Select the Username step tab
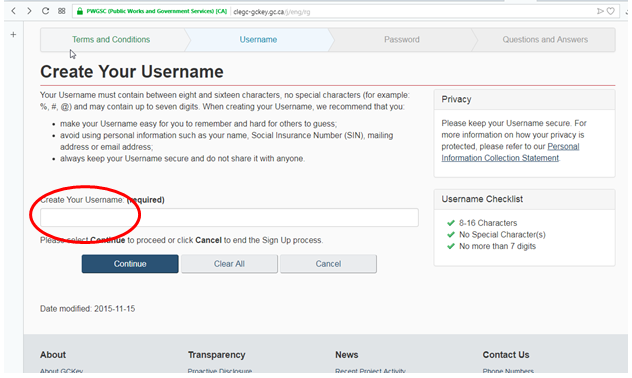 pyautogui.click(x=258, y=39)
